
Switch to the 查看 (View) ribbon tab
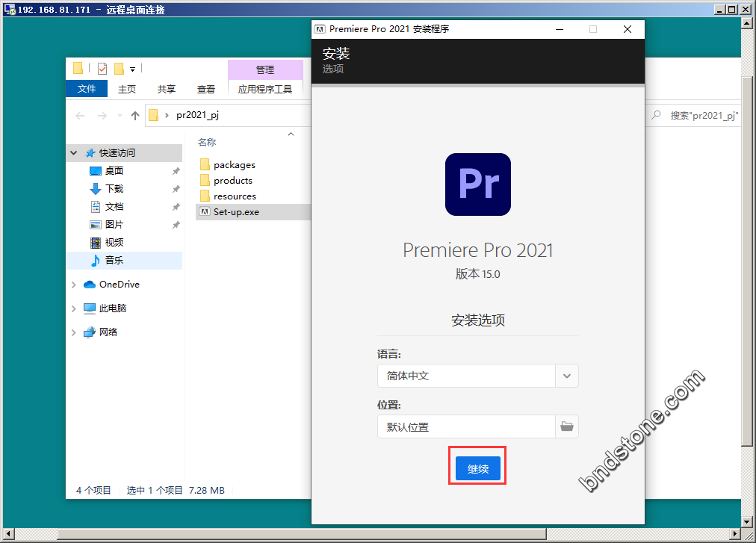click(x=206, y=89)
